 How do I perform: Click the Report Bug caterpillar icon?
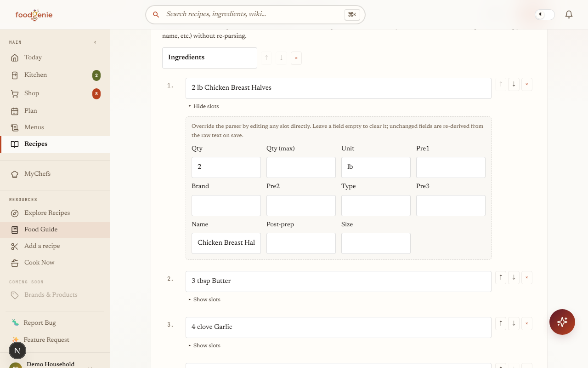[x=16, y=323]
